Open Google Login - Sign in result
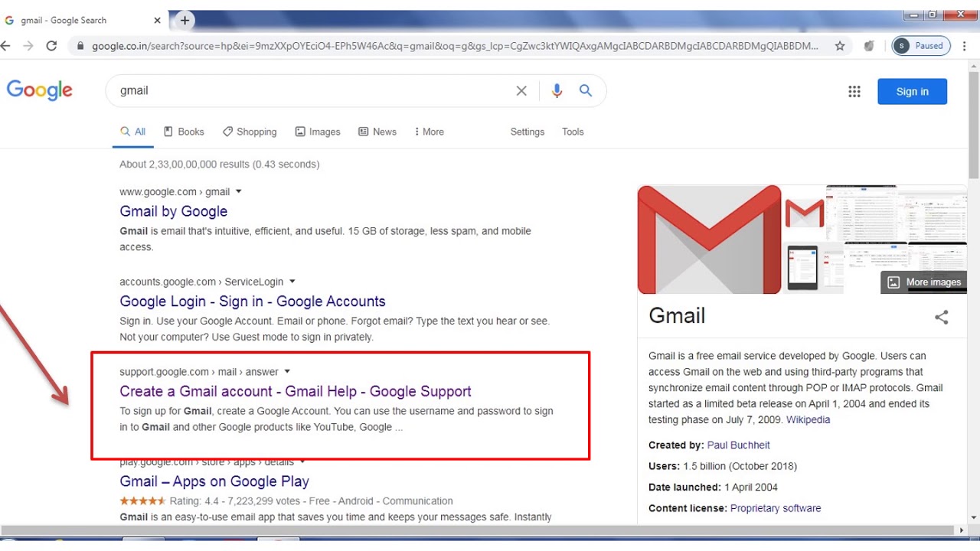 tap(253, 302)
